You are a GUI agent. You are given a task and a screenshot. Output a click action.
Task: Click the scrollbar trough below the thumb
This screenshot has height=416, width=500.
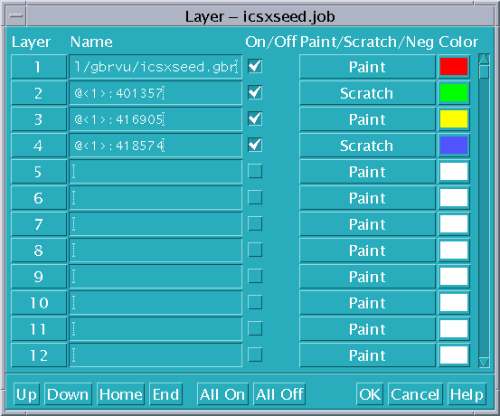[484, 218]
